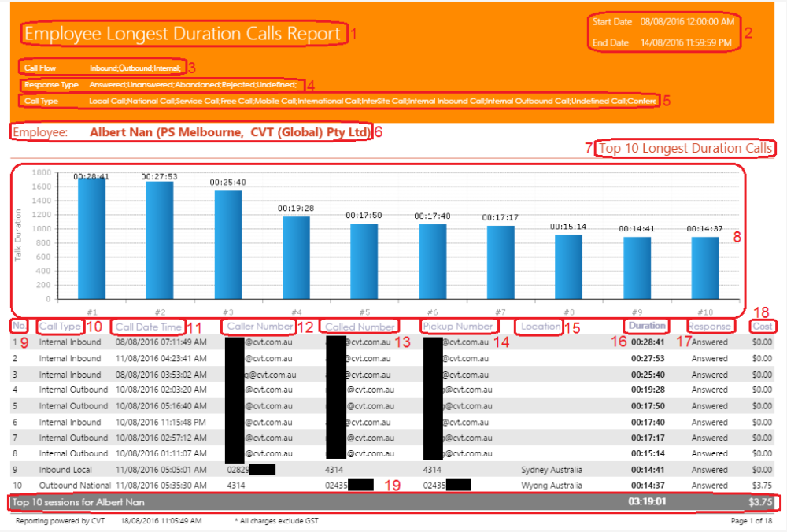This screenshot has height=532, width=787.
Task: Click the Call Type filter value starting Local Call;National Call
Action: click(x=372, y=101)
